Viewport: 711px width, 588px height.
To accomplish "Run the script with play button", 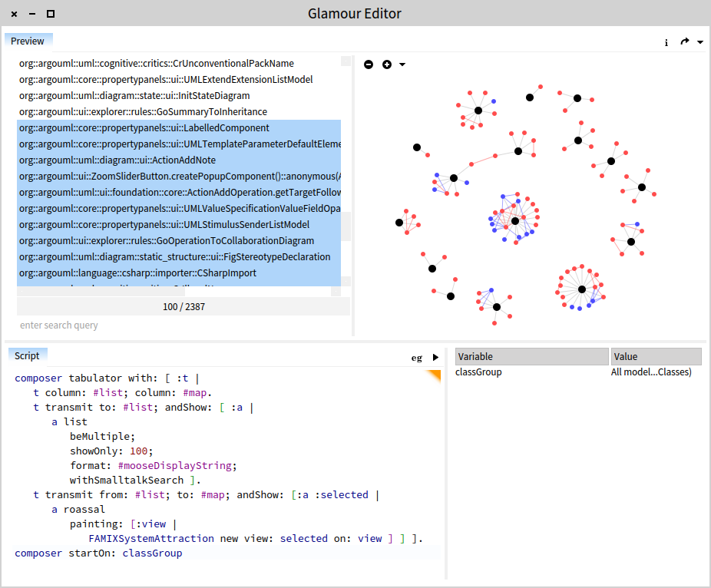I will coord(436,357).
